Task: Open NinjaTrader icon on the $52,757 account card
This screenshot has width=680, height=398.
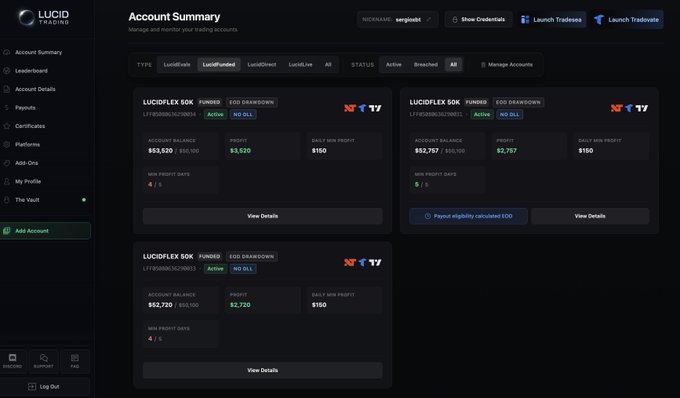Action: [617, 108]
